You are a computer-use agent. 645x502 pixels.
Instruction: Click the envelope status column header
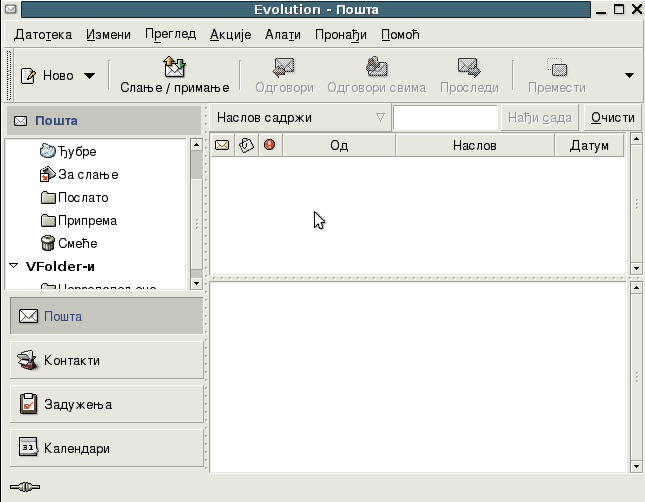(222, 145)
